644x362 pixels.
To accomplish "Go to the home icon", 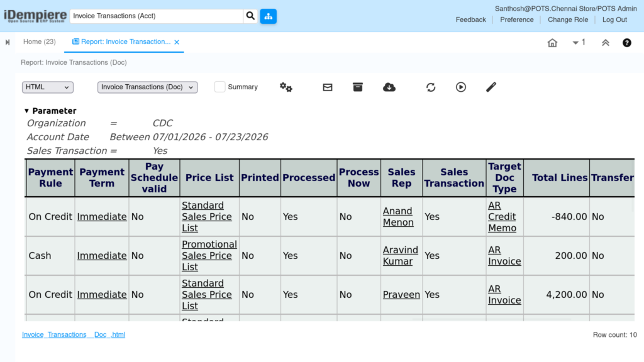I will pyautogui.click(x=552, y=42).
